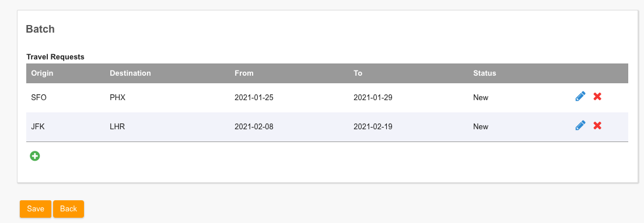Click the Status column header
The width and height of the screenshot is (644, 223).
pyautogui.click(x=485, y=73)
